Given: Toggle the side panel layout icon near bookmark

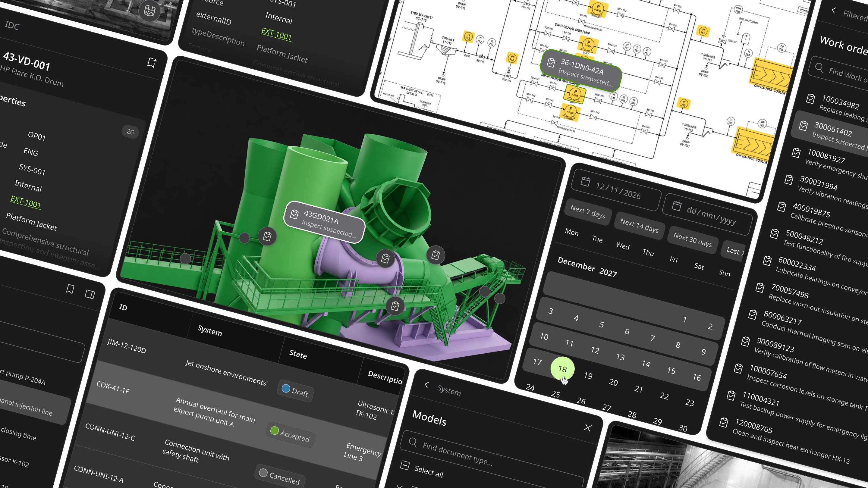Looking at the screenshot, I should [90, 294].
